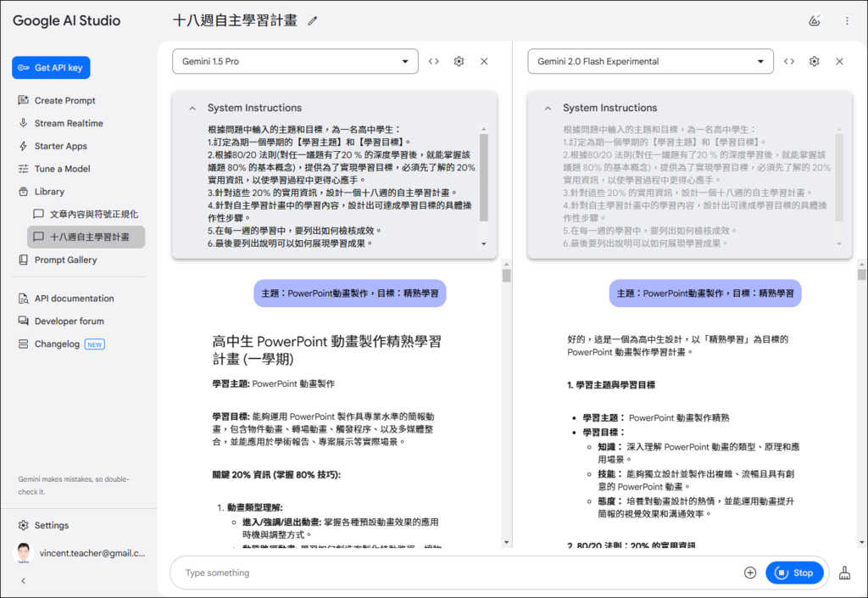868x598 pixels.
Task: Click the left chat panel scrollbar thumb
Action: [507, 275]
